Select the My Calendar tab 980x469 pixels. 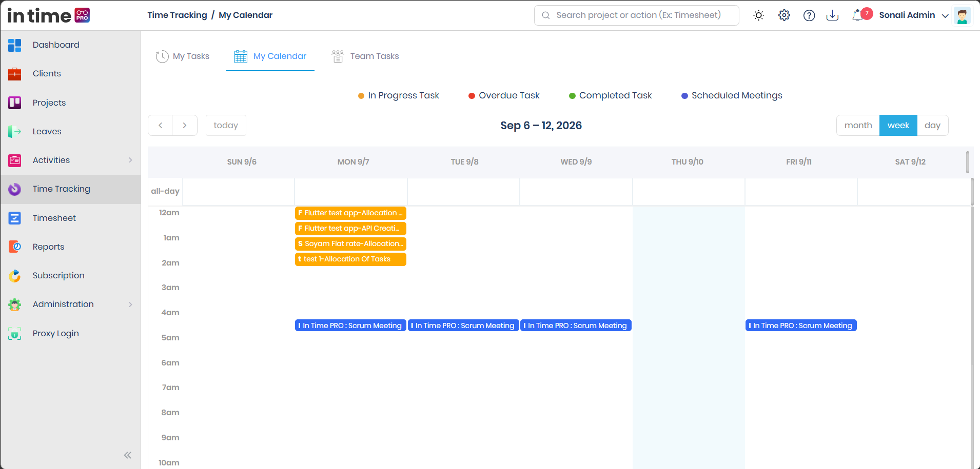(x=270, y=56)
